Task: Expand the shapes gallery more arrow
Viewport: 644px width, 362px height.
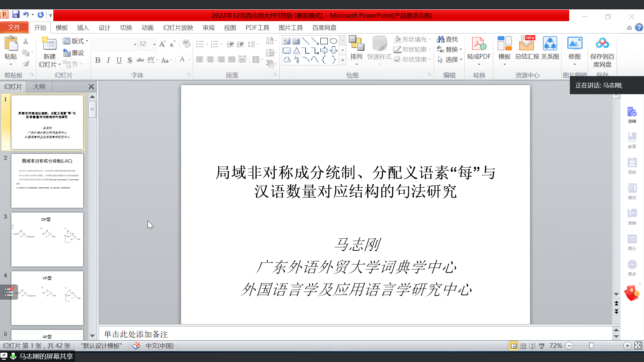Action: pos(342,60)
